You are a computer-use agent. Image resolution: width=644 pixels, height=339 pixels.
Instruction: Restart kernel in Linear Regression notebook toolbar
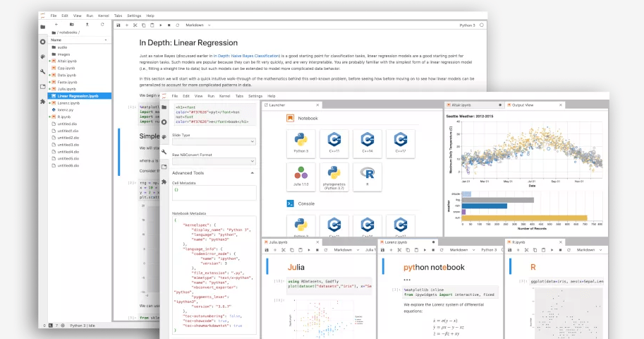(178, 25)
